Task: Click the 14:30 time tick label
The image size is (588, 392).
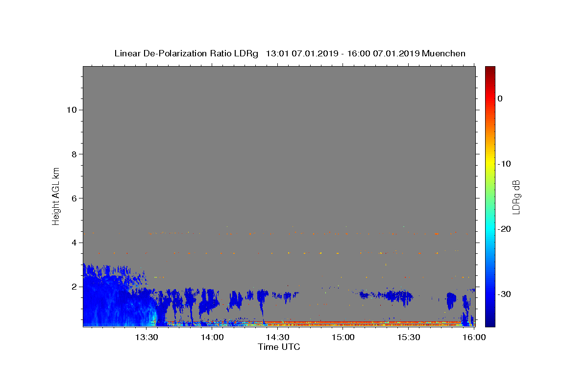Action: click(x=278, y=337)
